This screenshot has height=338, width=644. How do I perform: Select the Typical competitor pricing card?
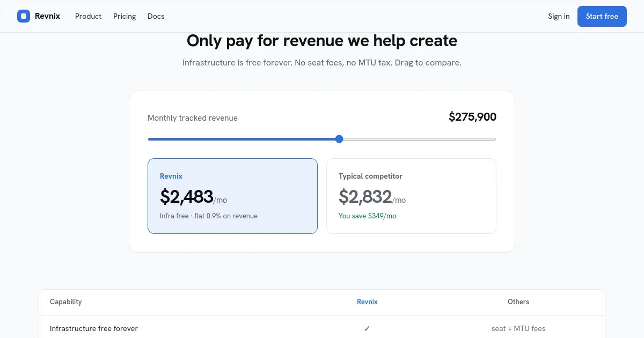click(411, 196)
